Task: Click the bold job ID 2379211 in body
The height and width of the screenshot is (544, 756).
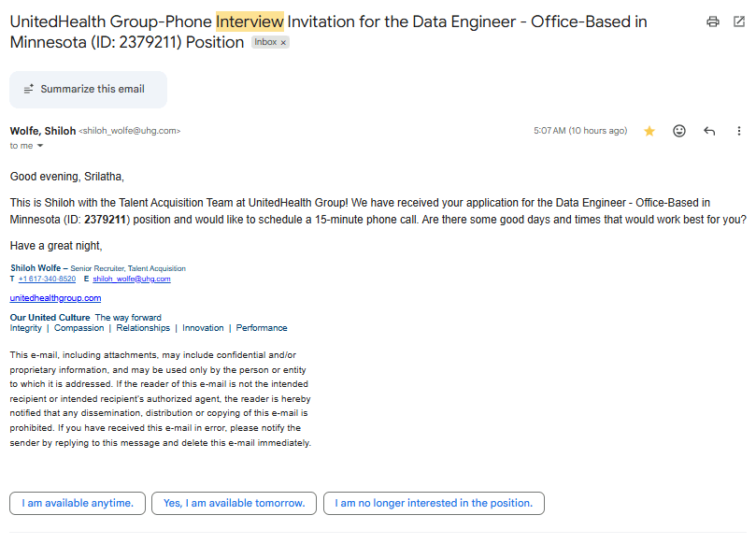Action: coord(105,220)
